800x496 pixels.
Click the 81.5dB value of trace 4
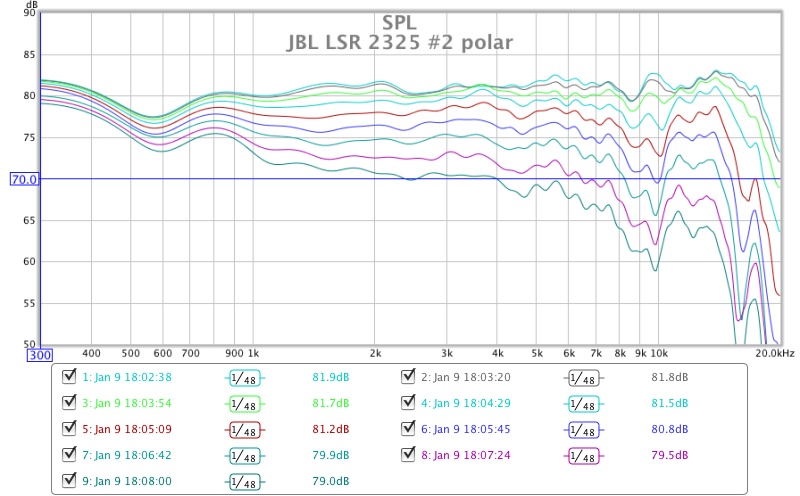669,403
